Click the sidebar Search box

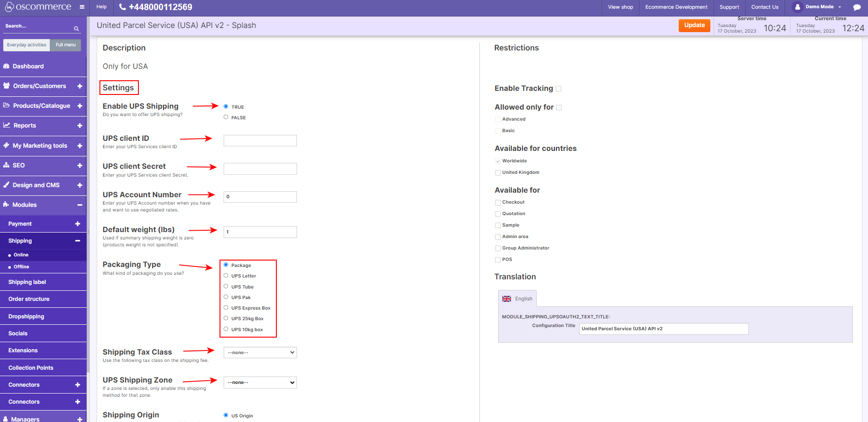(x=39, y=27)
